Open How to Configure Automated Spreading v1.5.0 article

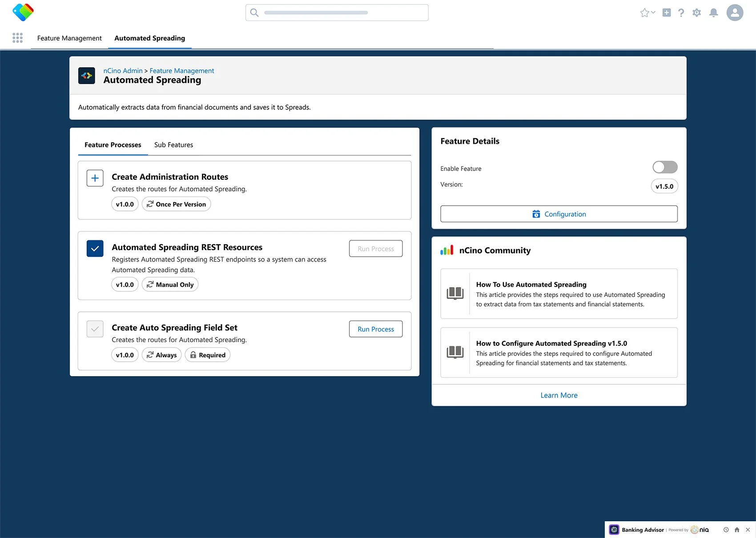559,352
